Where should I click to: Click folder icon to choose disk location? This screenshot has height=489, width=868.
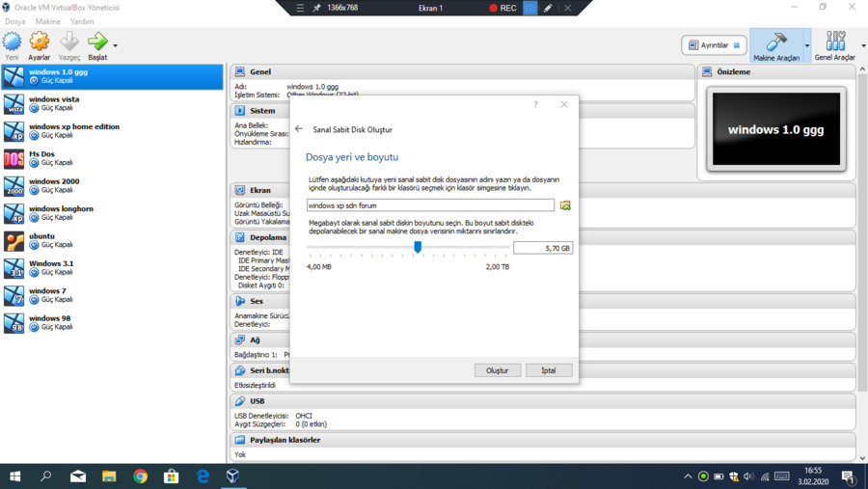[x=565, y=205]
